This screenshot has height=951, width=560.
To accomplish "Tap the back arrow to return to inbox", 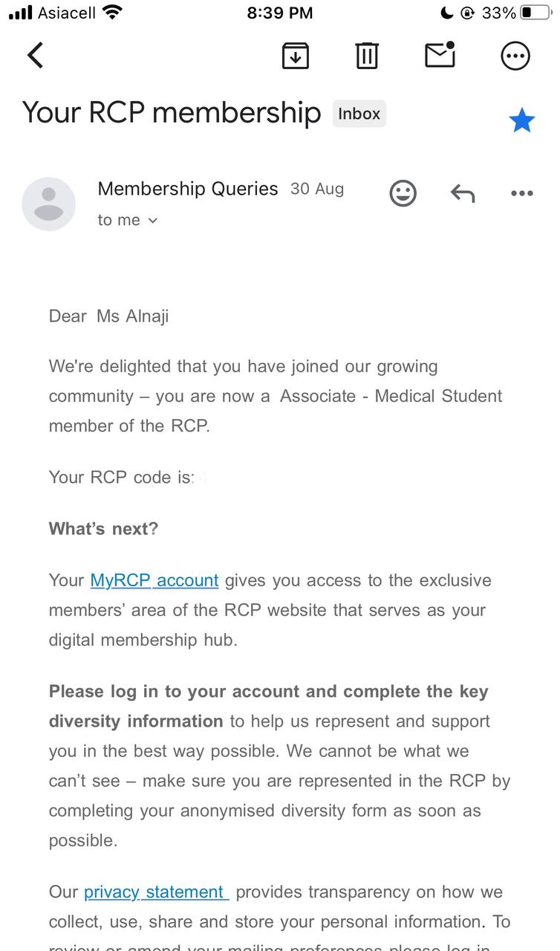I will (36, 56).
